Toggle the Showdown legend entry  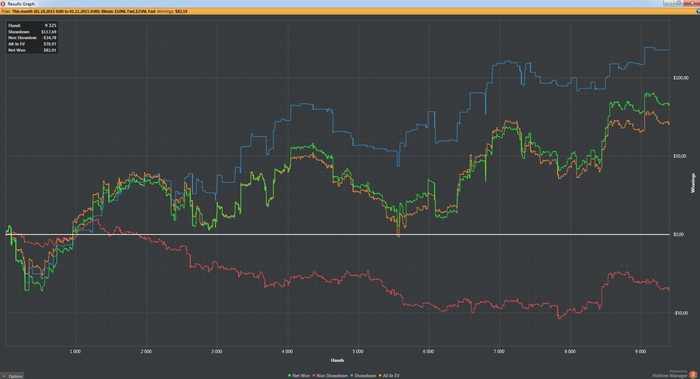tap(363, 376)
